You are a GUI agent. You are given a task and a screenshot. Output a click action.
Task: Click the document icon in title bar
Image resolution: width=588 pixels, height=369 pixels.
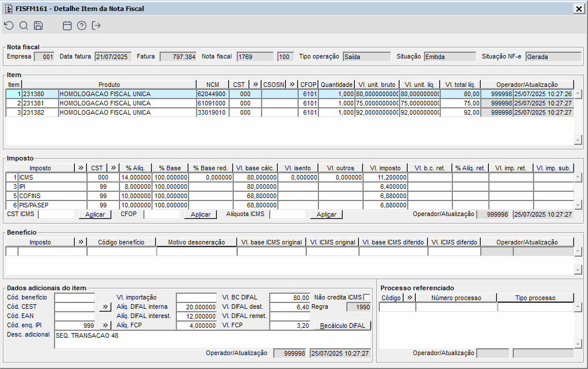pos(9,9)
